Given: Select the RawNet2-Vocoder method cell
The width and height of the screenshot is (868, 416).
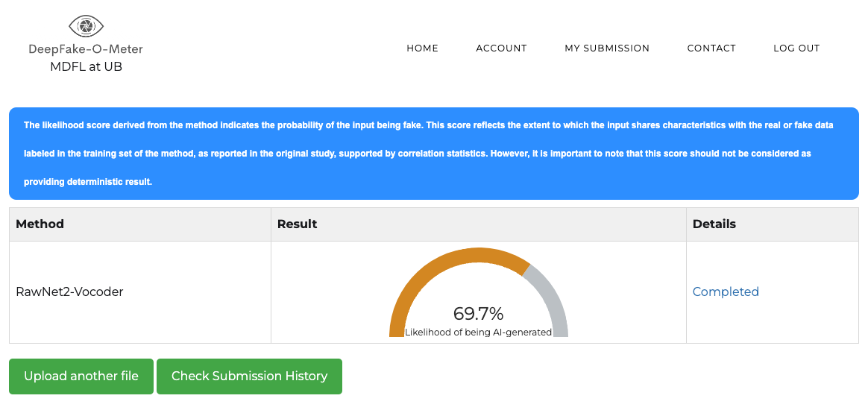Looking at the screenshot, I should pyautogui.click(x=140, y=292).
